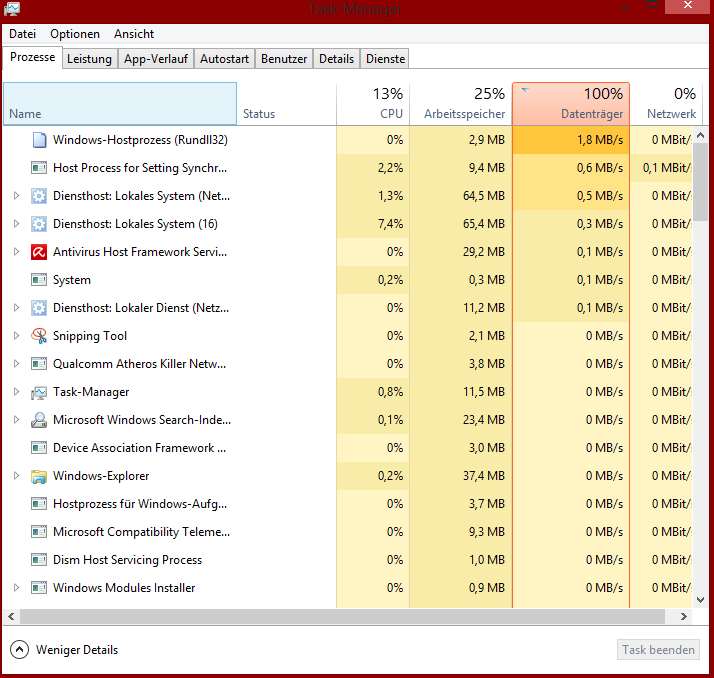Click the Task-Manager process row icon
This screenshot has height=678, width=714.
pyautogui.click(x=39, y=392)
